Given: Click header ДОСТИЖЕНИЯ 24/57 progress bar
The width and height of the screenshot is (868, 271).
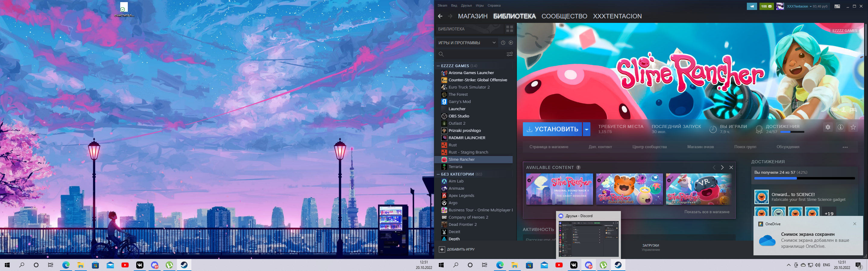Looking at the screenshot, I should pos(792,132).
